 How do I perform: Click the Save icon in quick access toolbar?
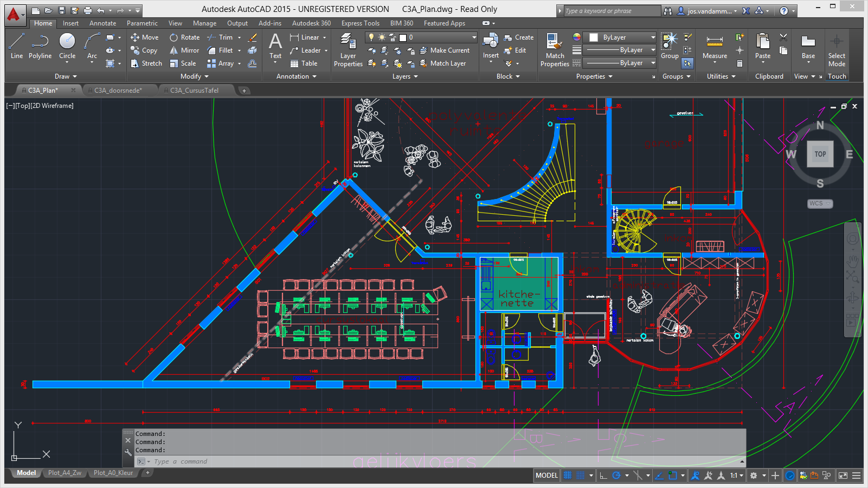(x=61, y=10)
